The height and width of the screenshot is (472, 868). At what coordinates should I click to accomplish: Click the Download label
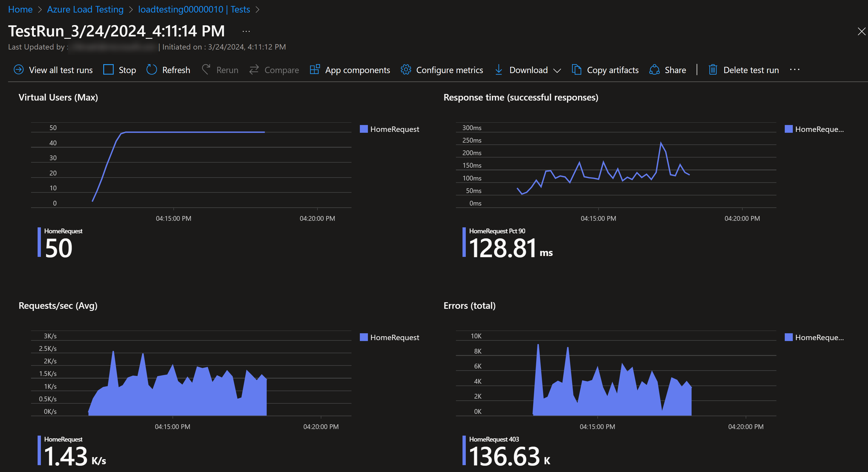(528, 70)
